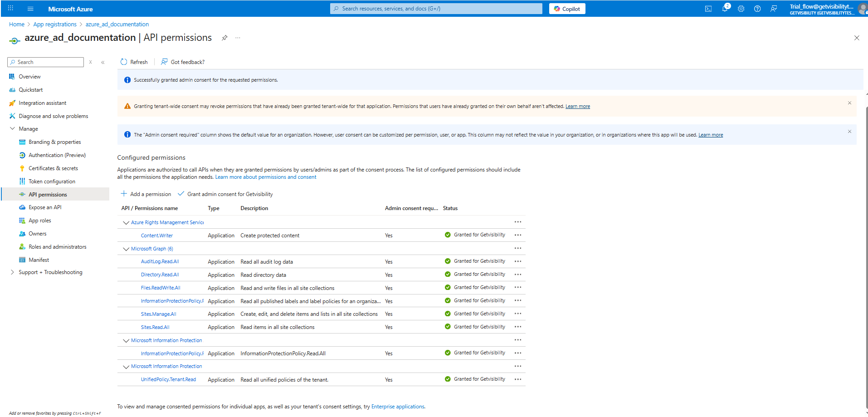Click Grant admin consent for Getvisibility
The image size is (868, 417).
[225, 194]
